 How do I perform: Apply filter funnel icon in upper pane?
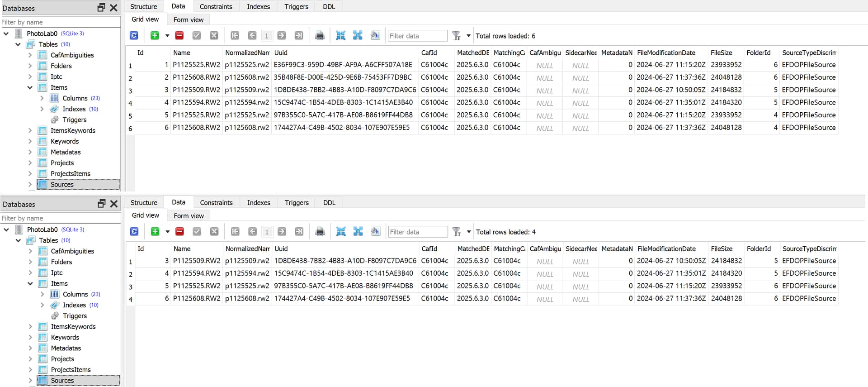(x=457, y=36)
